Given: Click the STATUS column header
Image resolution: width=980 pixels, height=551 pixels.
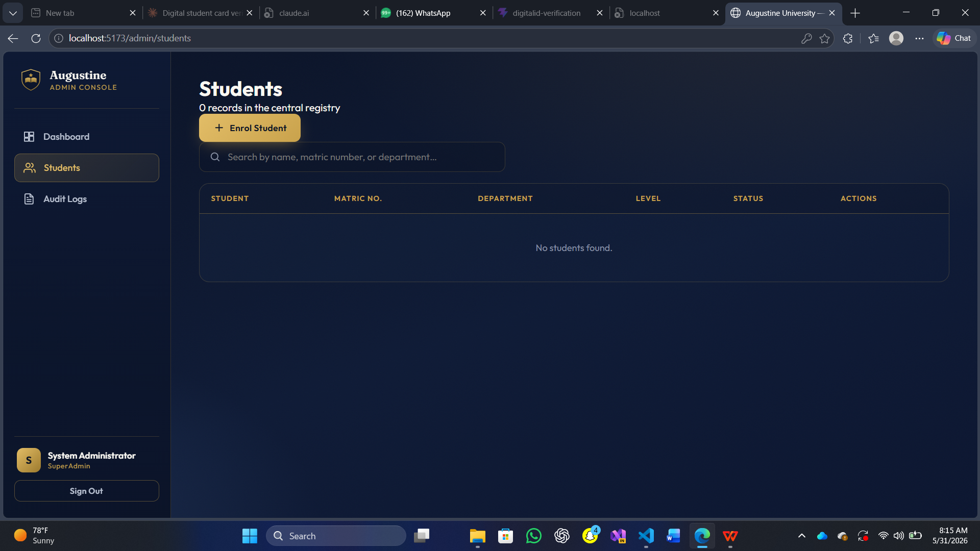Looking at the screenshot, I should point(748,198).
